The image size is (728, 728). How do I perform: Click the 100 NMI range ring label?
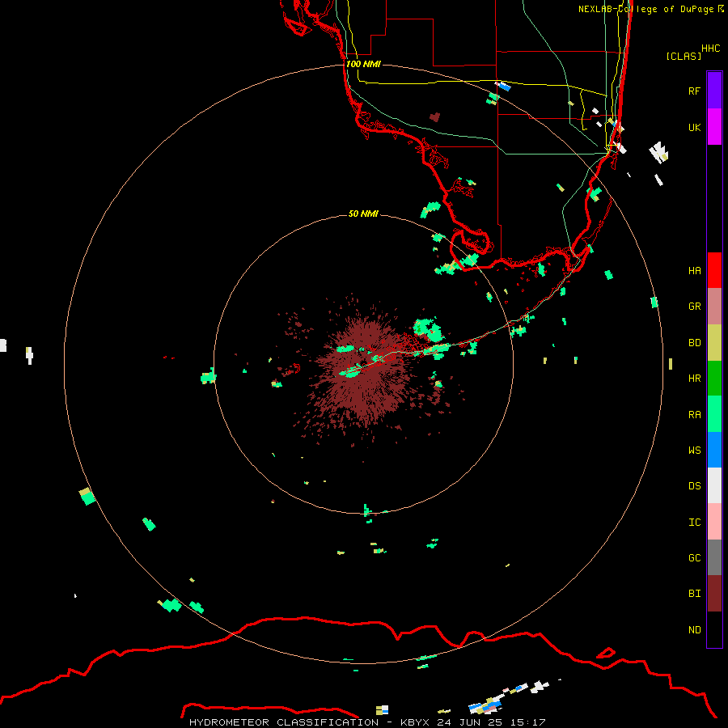pyautogui.click(x=363, y=64)
